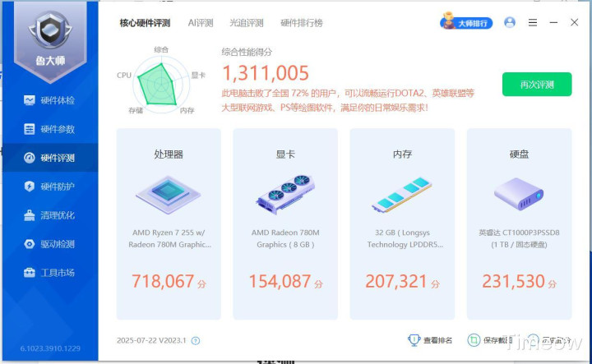The image size is (592, 364).
Task: Click the 硬盘 card title
Action: coord(519,154)
